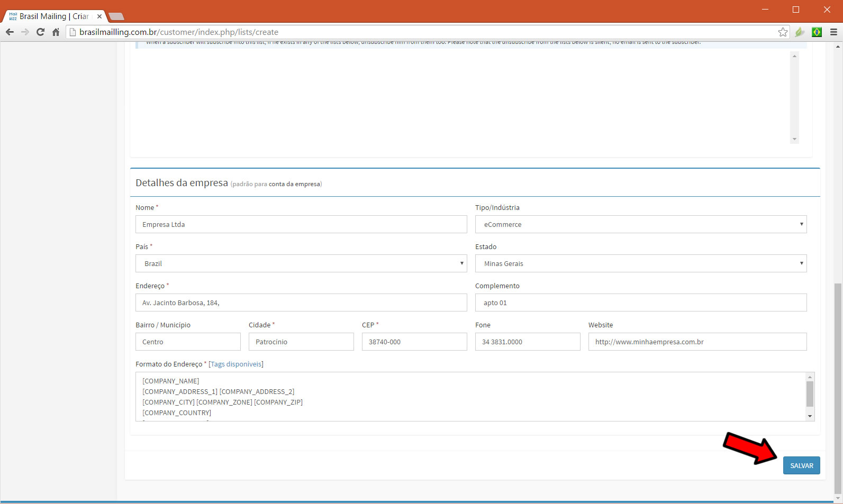The height and width of the screenshot is (504, 843).
Task: Maximize the browser window
Action: point(795,10)
